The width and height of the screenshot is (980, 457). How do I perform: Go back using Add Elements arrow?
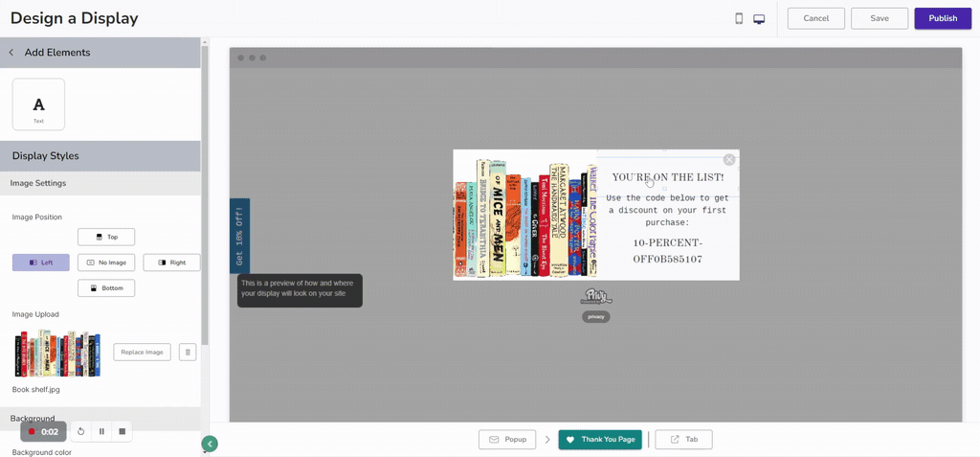(x=11, y=53)
